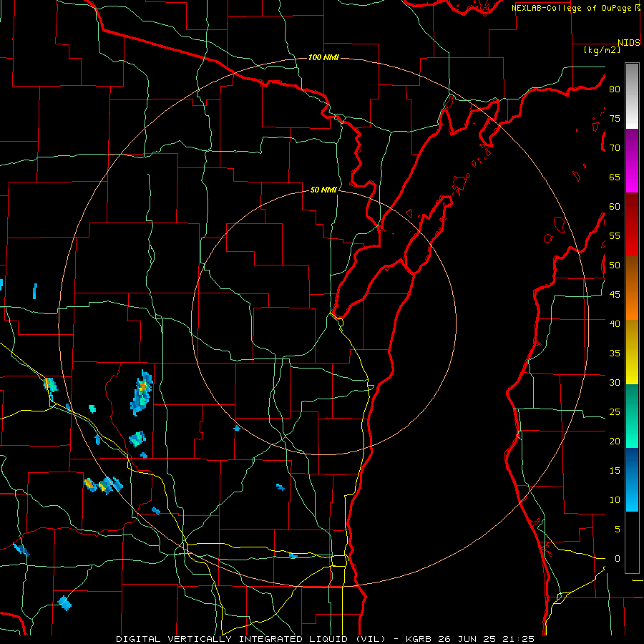The height and width of the screenshot is (644, 644).
Task: Click the "50 NMI" range ring label
Action: click(x=323, y=190)
